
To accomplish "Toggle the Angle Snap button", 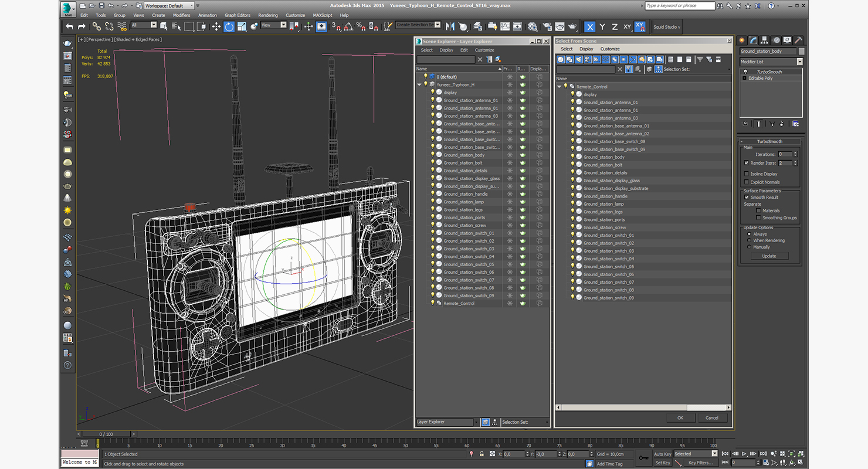I will [x=348, y=26].
